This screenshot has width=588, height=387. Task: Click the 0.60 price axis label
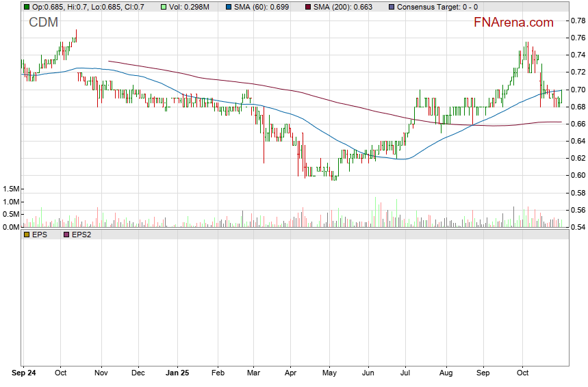578,176
